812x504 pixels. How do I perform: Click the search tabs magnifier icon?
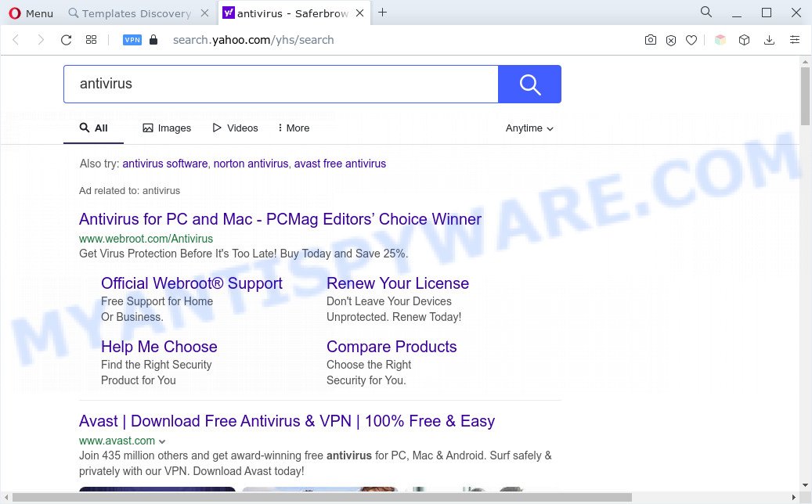(x=706, y=12)
